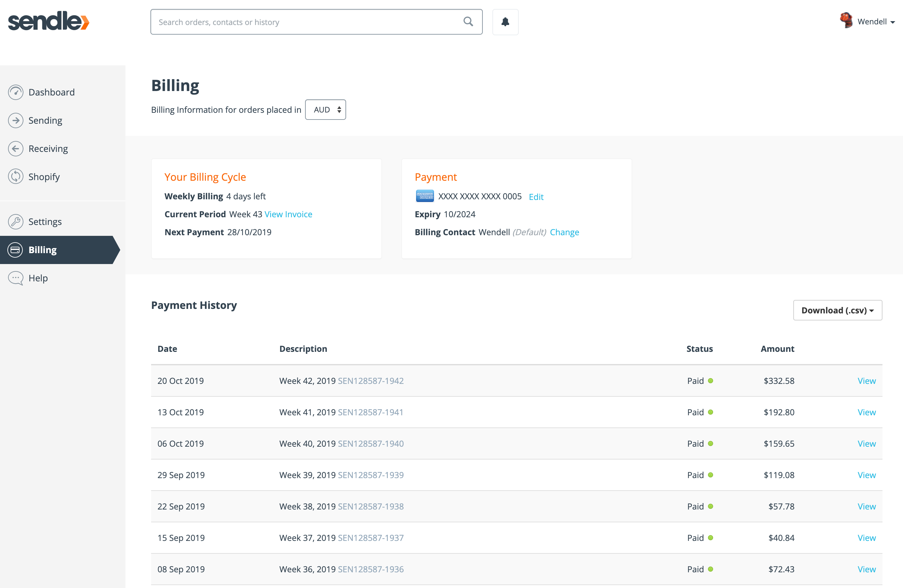Click the Shopify sync icon
903x588 pixels.
click(15, 177)
